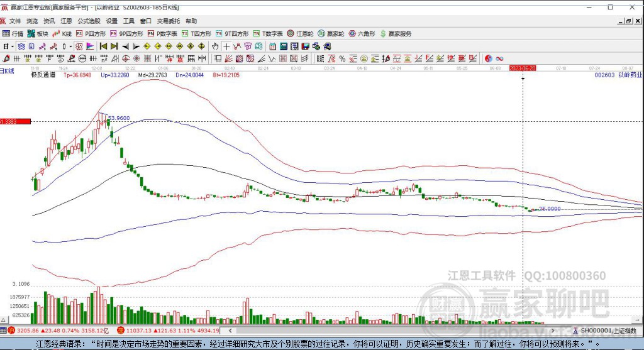Open the T四方形 tool
Screen dimensions: 644x350
(x=196, y=34)
